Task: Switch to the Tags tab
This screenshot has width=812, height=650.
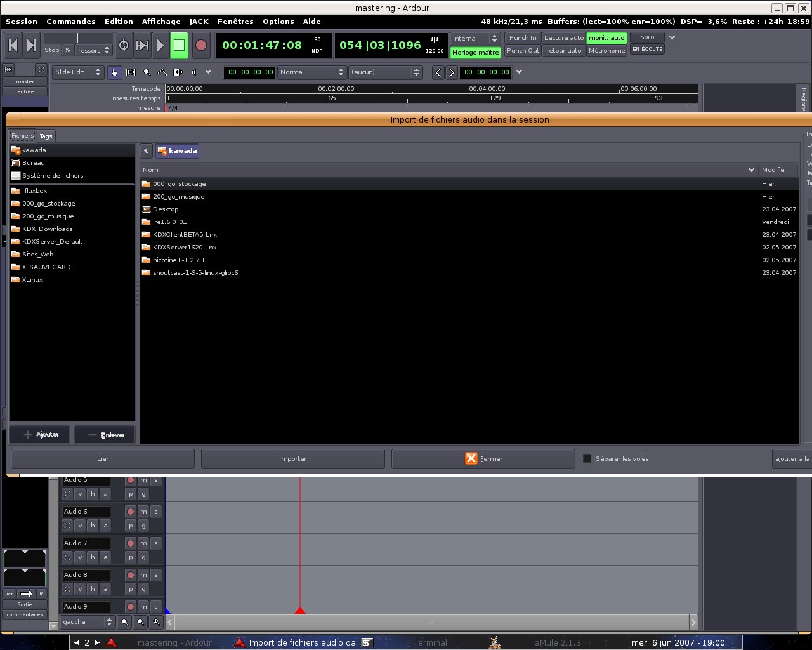Action: [46, 136]
